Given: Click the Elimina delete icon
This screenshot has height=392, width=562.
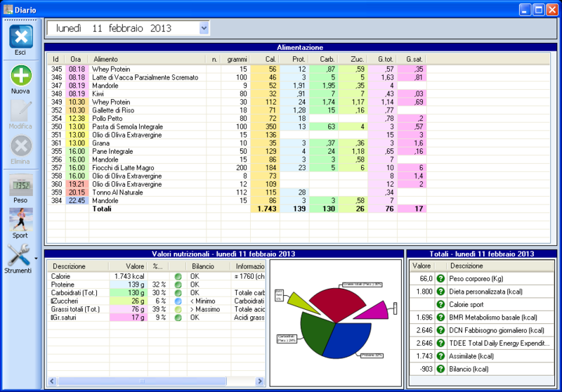Looking at the screenshot, I should (x=21, y=146).
